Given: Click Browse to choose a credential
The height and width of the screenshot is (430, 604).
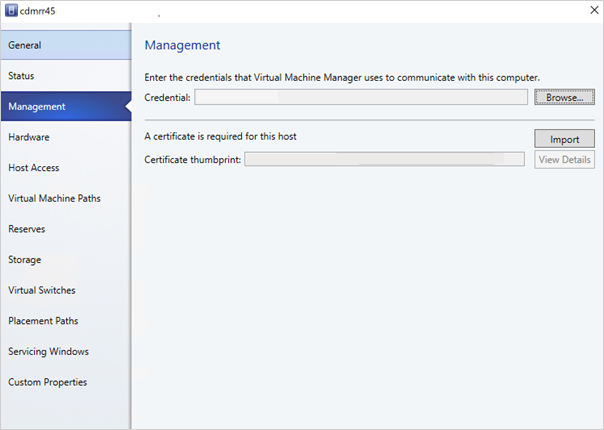Looking at the screenshot, I should pyautogui.click(x=564, y=97).
